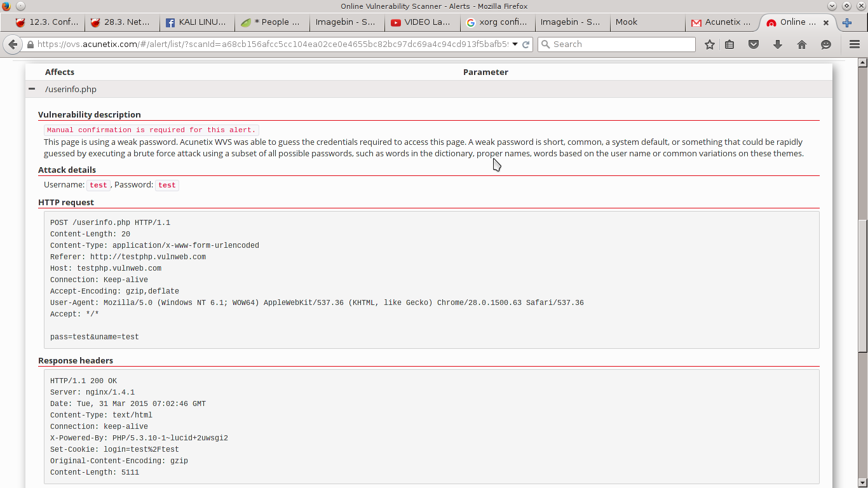The image size is (868, 488).
Task: Go back with the browser back arrow
Action: (13, 44)
